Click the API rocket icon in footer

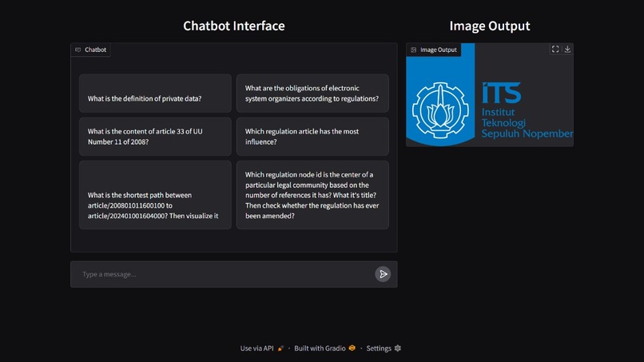[280, 348]
